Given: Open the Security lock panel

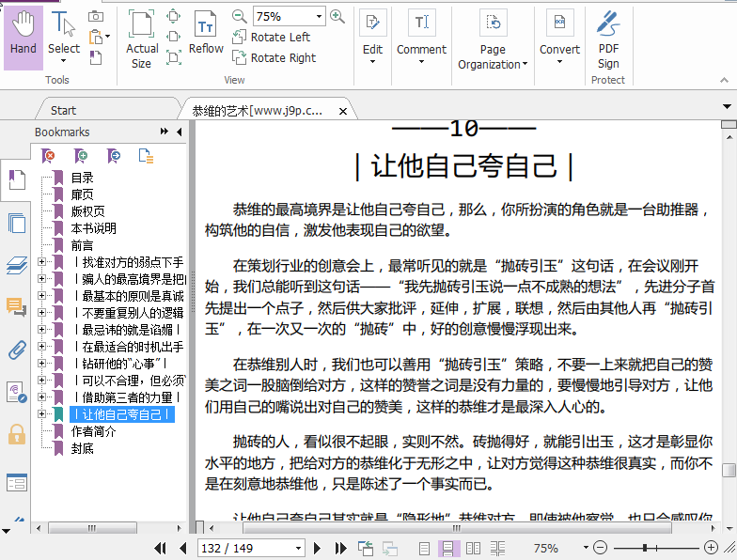Looking at the screenshot, I should click(16, 433).
